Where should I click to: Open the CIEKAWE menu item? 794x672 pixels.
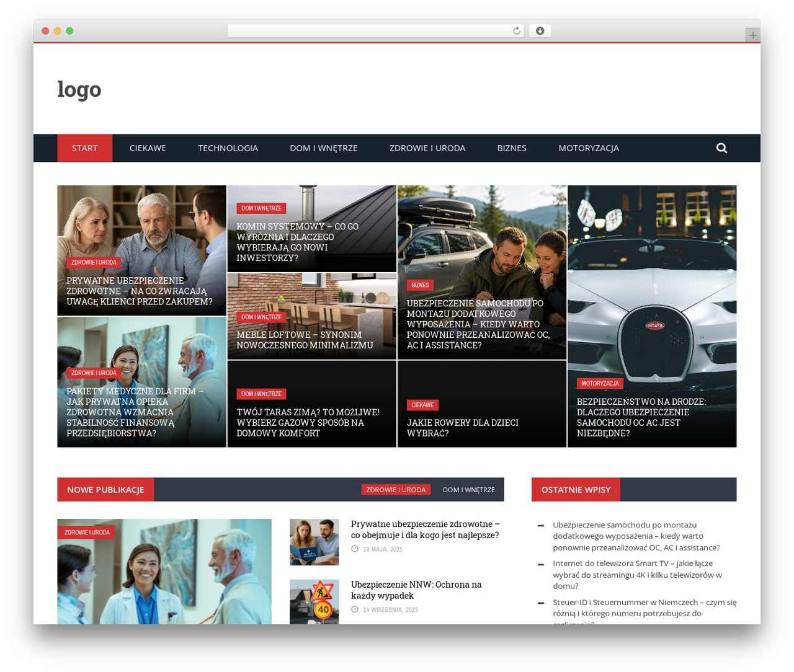(x=148, y=148)
